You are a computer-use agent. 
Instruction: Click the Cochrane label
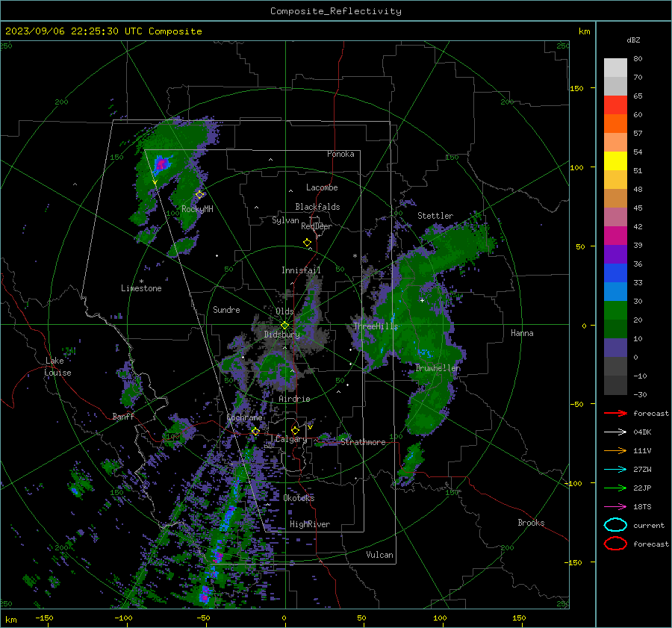pyautogui.click(x=244, y=417)
